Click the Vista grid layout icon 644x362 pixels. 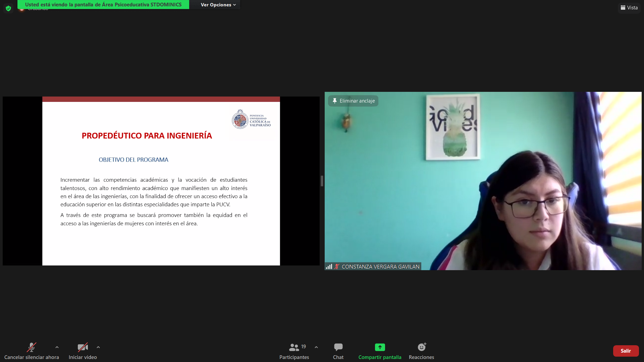tap(623, 8)
